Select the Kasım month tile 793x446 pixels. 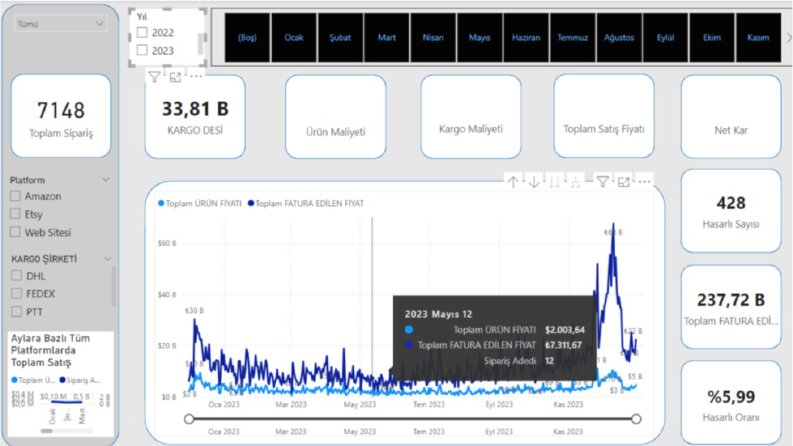758,37
